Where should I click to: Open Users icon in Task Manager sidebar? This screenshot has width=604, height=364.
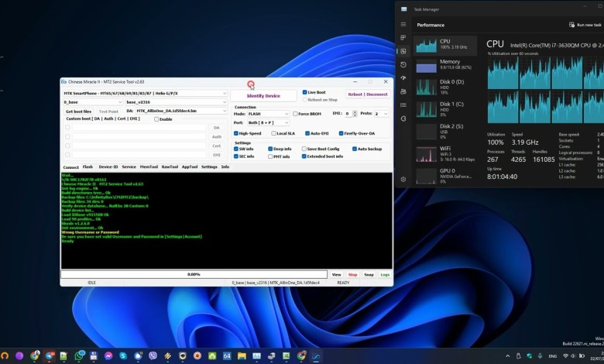[x=403, y=91]
